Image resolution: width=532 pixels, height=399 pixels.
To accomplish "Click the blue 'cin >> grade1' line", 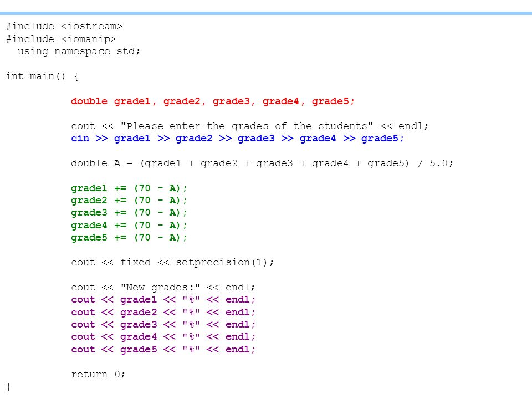I will tap(238, 139).
